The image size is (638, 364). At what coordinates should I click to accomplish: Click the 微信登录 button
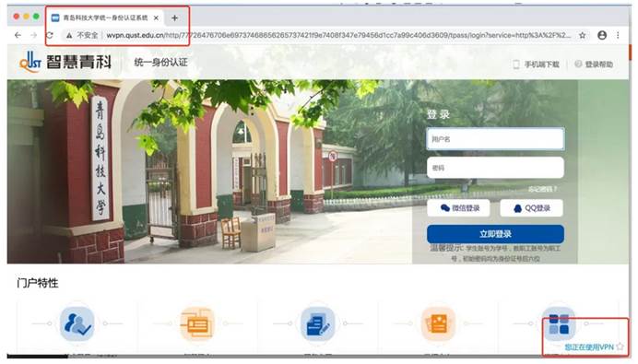[458, 208]
